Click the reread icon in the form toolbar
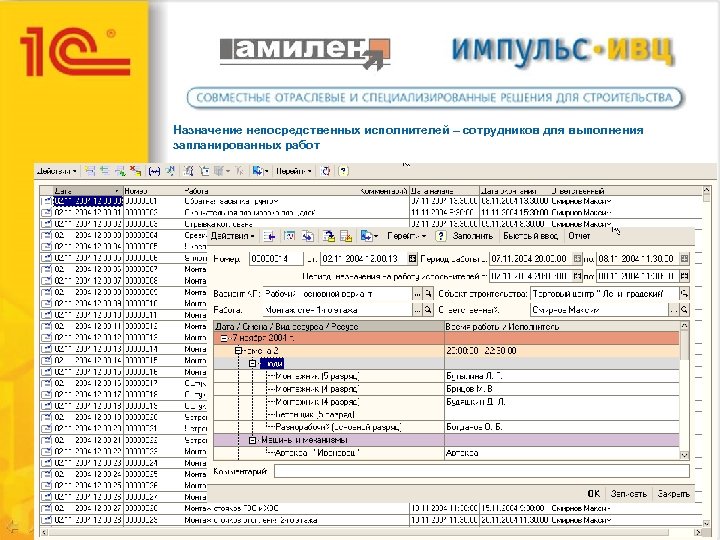 point(308,236)
